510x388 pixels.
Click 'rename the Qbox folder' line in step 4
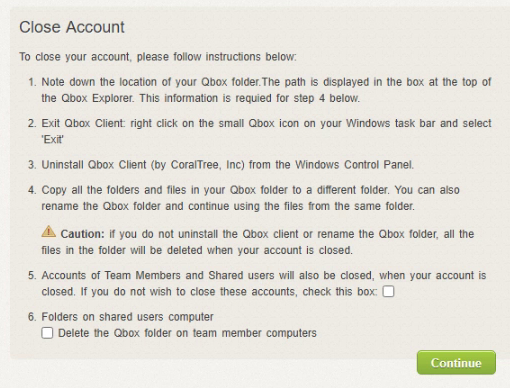(x=228, y=206)
